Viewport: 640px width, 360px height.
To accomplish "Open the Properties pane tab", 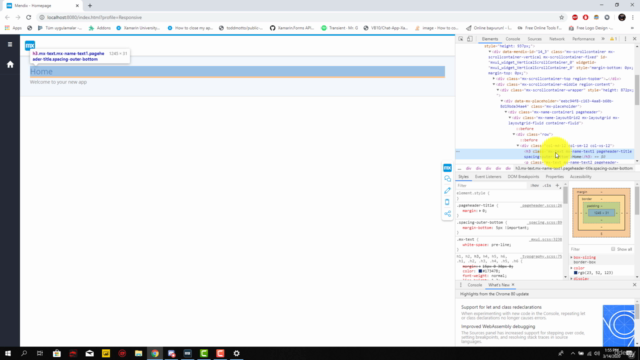I will pos(554,177).
